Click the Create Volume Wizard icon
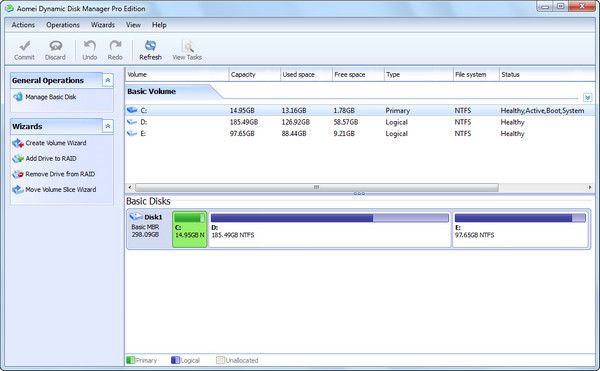Image resolution: width=600 pixels, height=371 pixels. click(18, 143)
